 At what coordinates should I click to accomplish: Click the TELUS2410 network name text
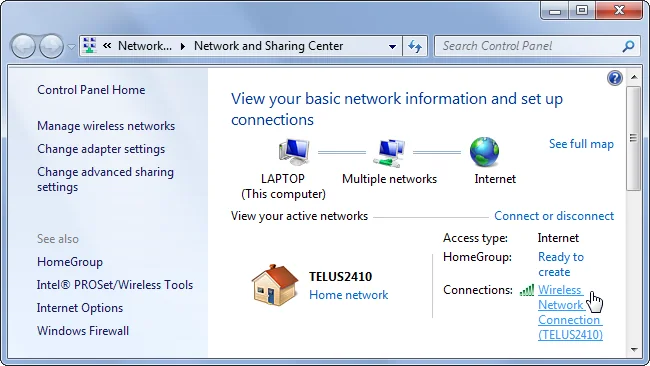point(340,276)
